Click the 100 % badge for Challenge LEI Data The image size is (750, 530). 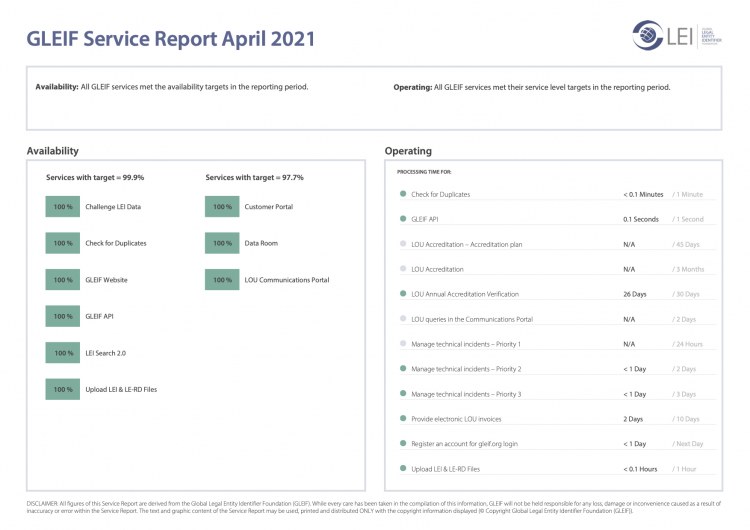[63, 206]
